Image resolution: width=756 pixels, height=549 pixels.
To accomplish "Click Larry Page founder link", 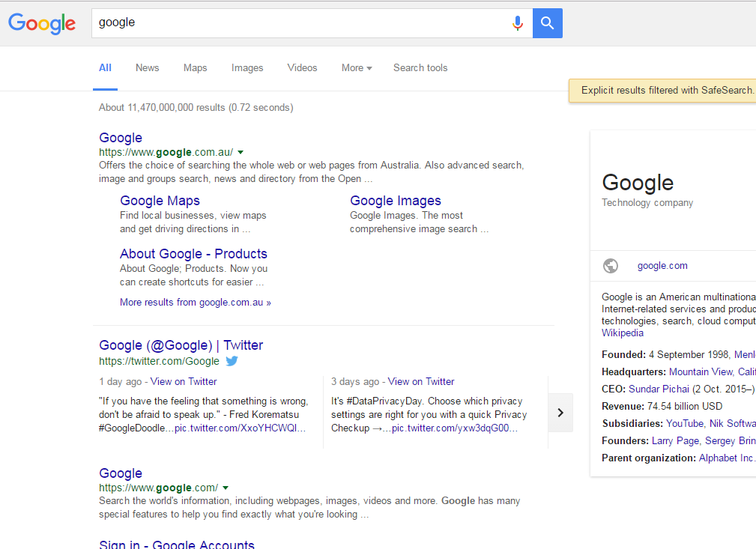I will pos(675,441).
